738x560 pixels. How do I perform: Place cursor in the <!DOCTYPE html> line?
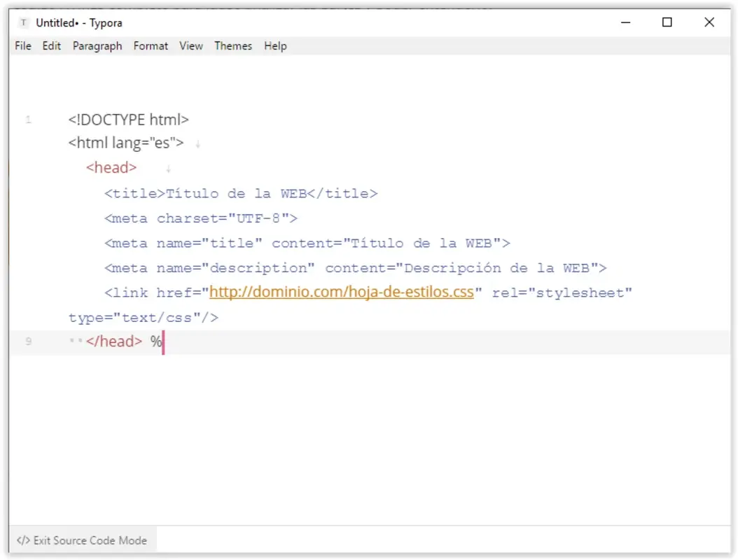click(x=127, y=119)
